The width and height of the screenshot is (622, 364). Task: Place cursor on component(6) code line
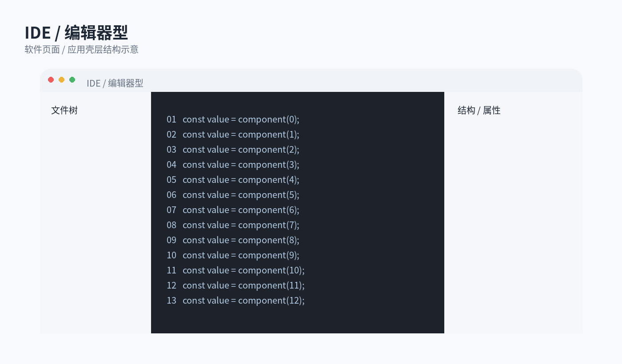coord(241,210)
